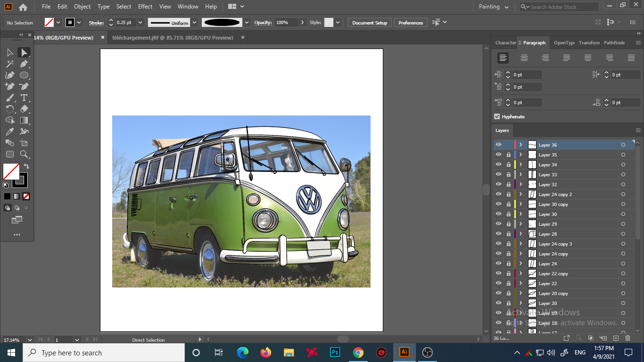Image resolution: width=644 pixels, height=362 pixels.
Task: Expand Layer 24 copy 2 contents
Action: 520,194
